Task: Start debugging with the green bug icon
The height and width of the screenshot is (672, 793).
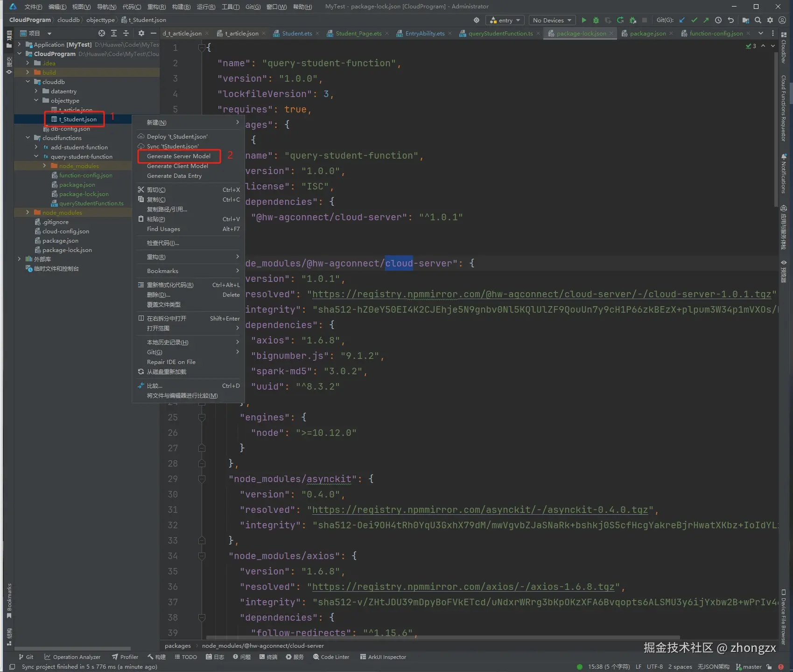Action: (596, 20)
